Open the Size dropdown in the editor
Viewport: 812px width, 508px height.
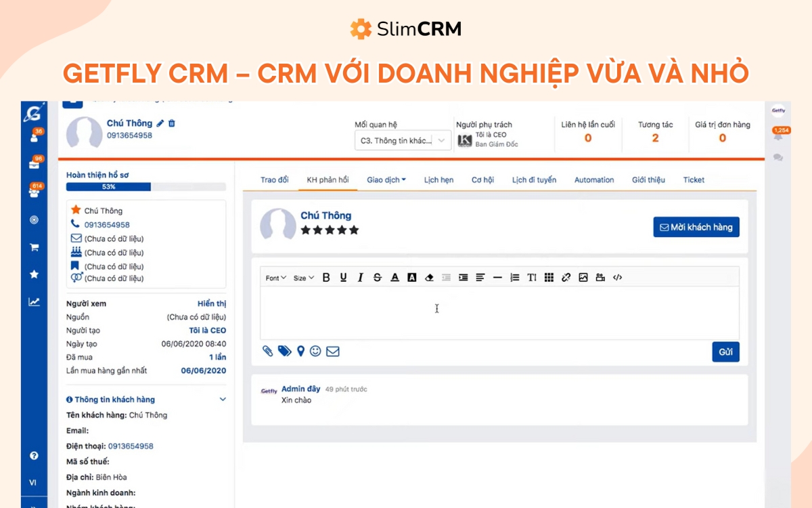click(302, 276)
